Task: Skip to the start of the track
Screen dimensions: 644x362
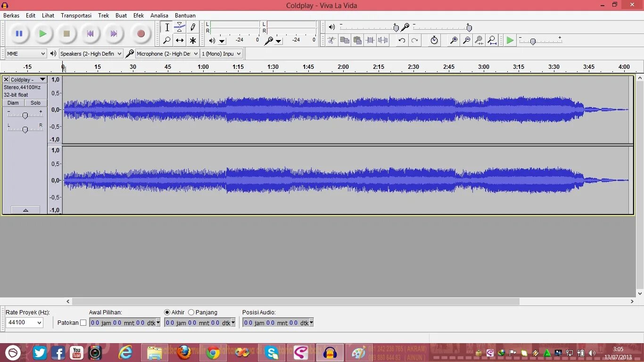Action: 90,33
